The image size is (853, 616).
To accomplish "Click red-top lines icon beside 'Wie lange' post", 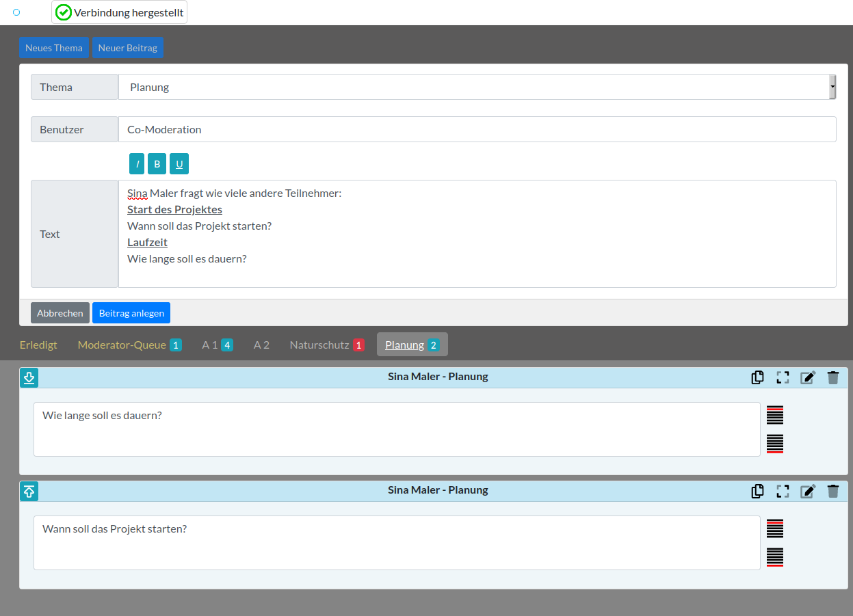I will pyautogui.click(x=774, y=414).
